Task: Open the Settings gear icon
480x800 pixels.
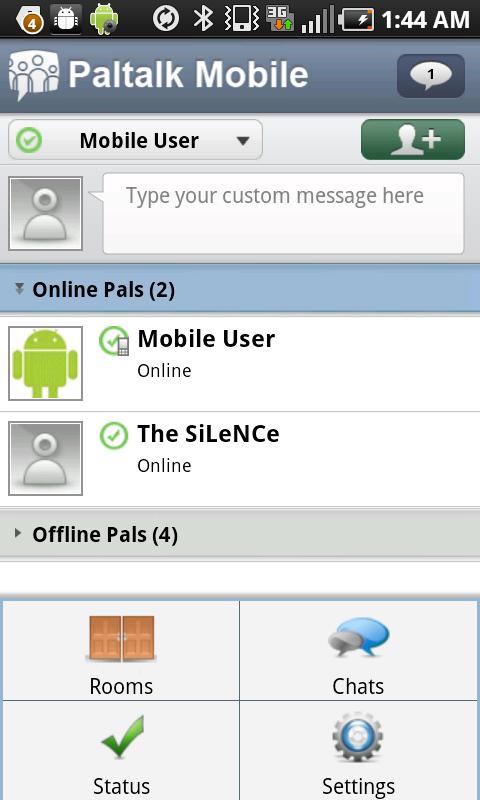Action: (x=358, y=737)
